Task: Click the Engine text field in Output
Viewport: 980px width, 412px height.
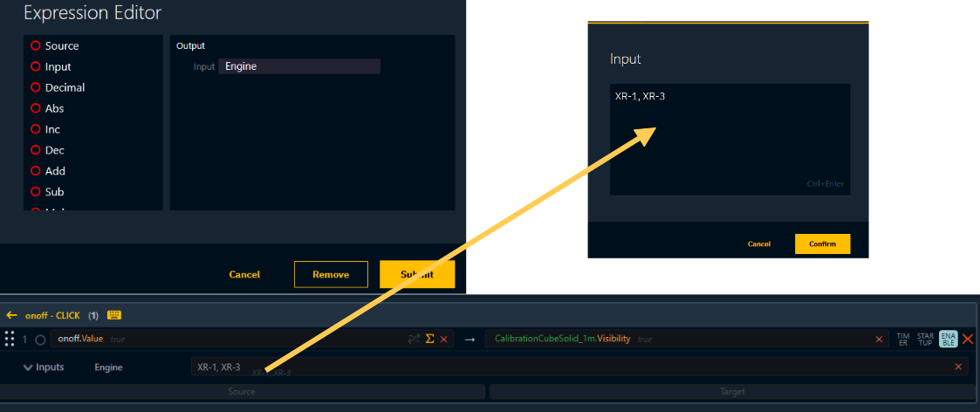Action: (299, 66)
